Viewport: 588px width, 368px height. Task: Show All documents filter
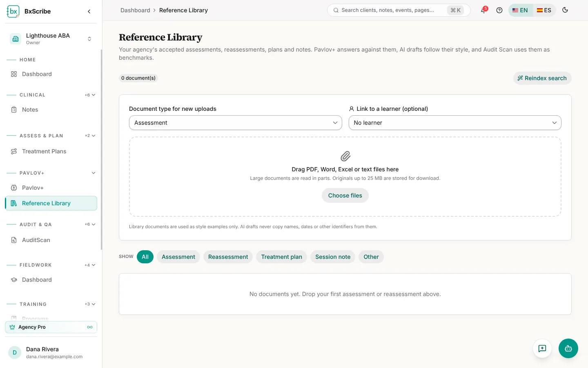145,257
